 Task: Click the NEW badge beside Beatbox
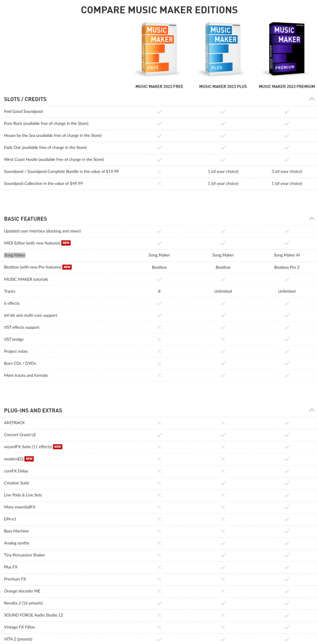pyautogui.click(x=67, y=267)
